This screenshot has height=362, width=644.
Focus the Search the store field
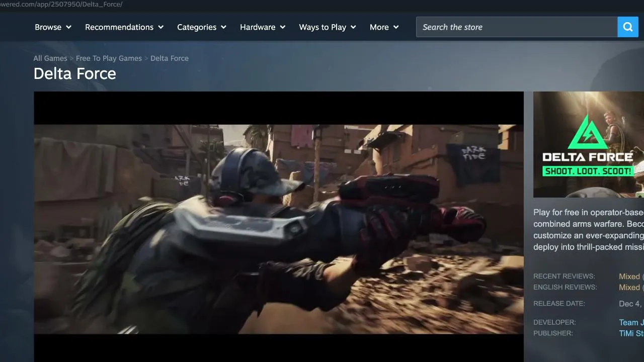tap(517, 27)
